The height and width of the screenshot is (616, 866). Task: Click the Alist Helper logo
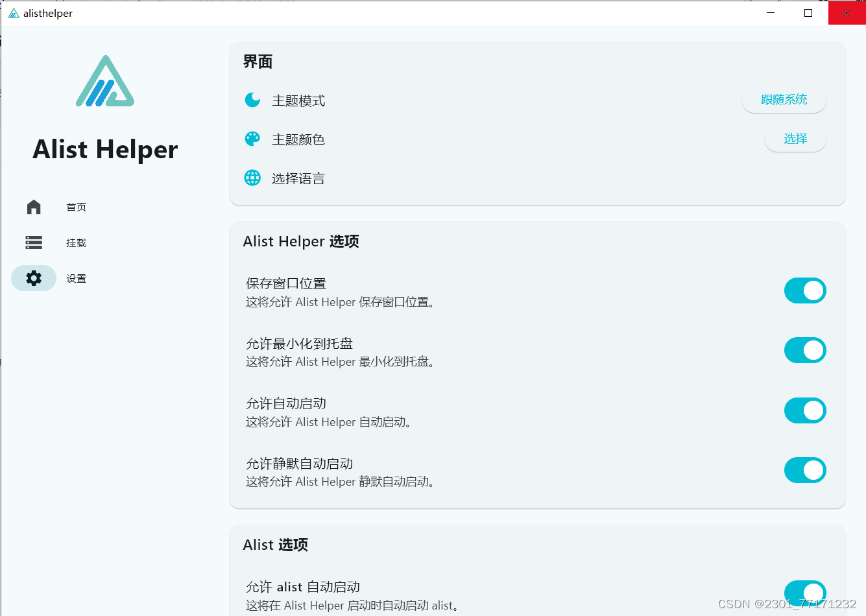pos(105,81)
